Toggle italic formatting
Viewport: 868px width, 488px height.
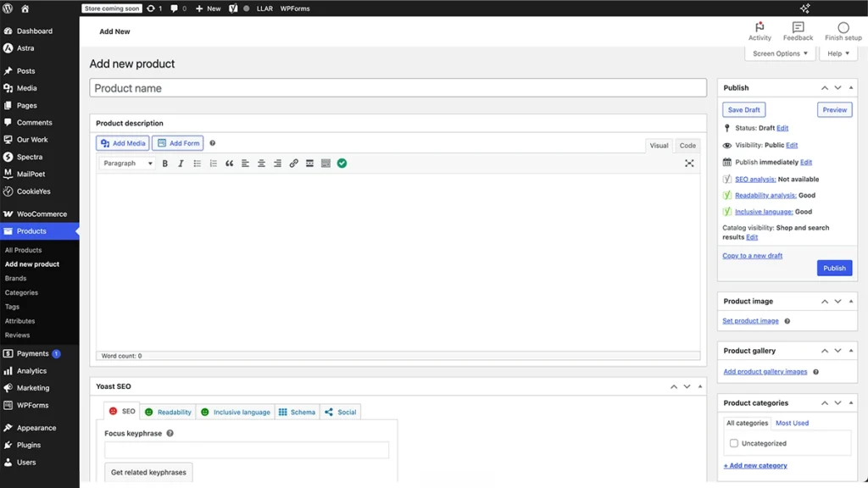coord(181,164)
